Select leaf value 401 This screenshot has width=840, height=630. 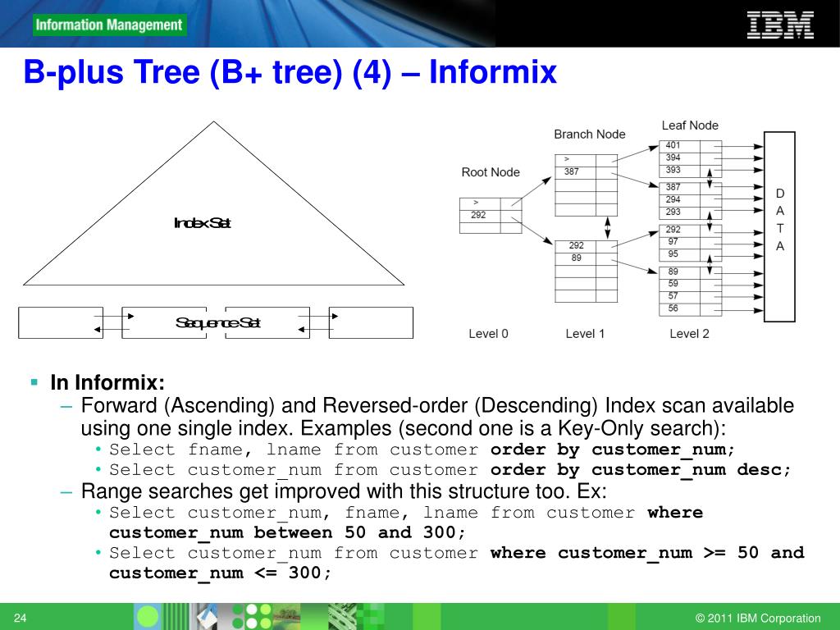[x=673, y=145]
